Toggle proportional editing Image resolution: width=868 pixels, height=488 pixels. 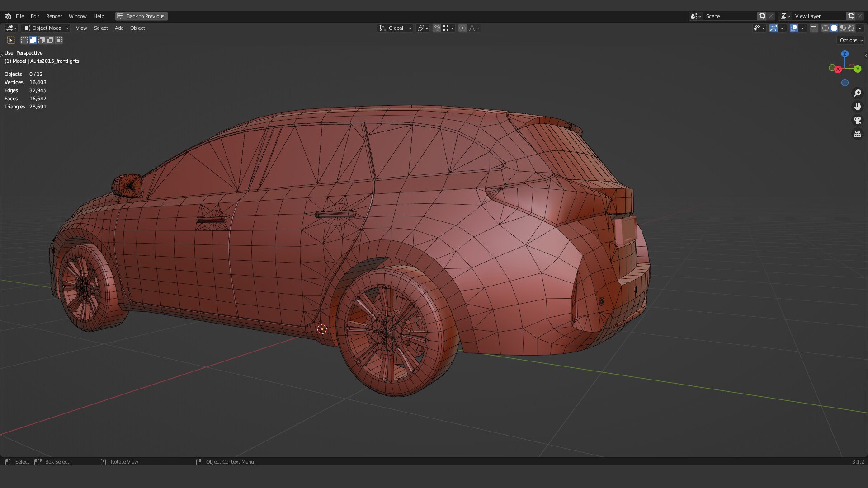462,28
